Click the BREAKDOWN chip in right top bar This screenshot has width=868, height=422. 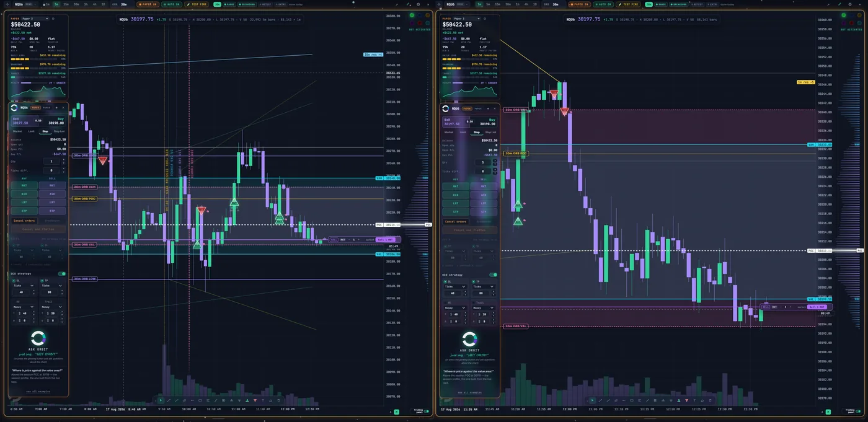[680, 4]
